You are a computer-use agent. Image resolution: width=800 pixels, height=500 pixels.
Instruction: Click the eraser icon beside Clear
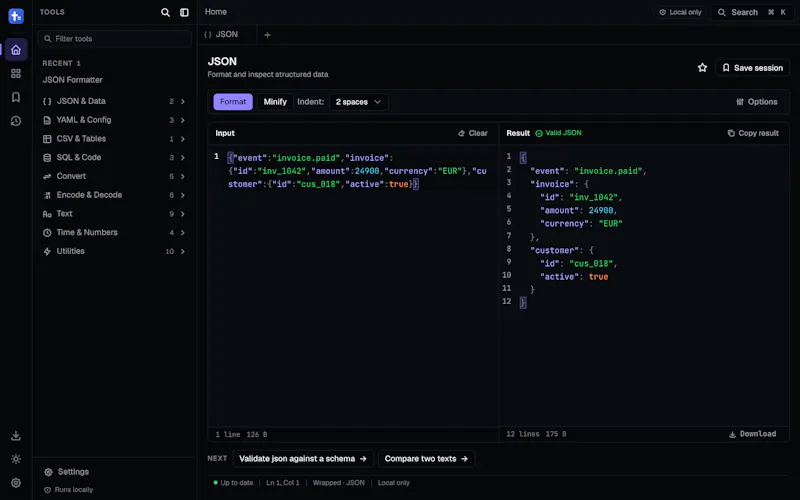461,133
